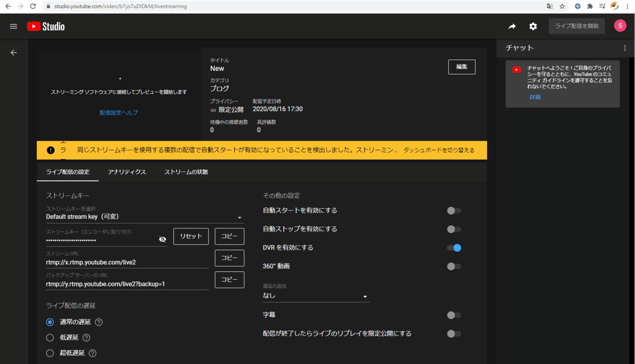
Task: Click category text ブログ
Action: point(220,89)
